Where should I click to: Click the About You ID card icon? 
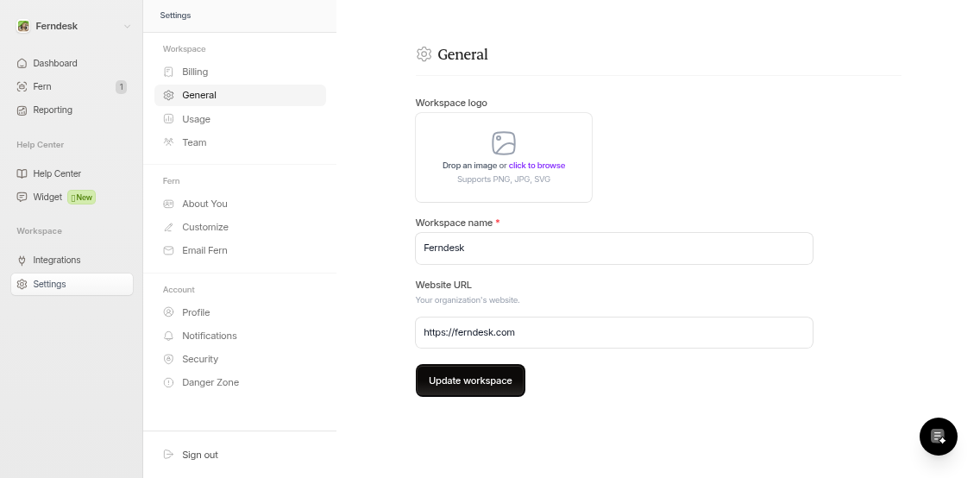(x=168, y=204)
